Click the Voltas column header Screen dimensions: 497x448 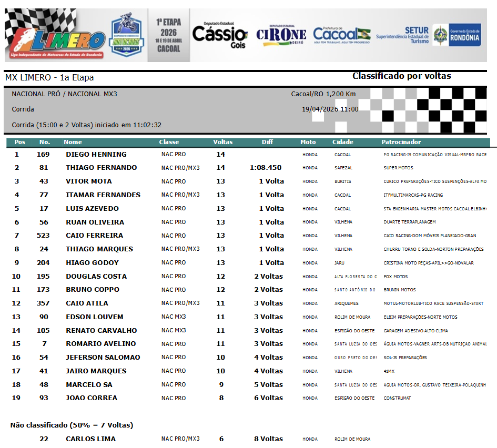click(x=222, y=142)
